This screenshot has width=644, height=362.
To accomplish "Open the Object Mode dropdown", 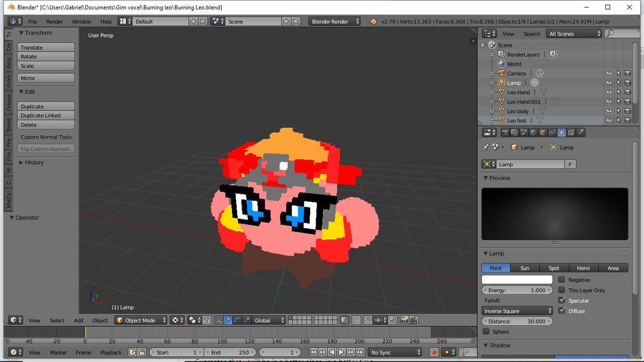I will 141,320.
